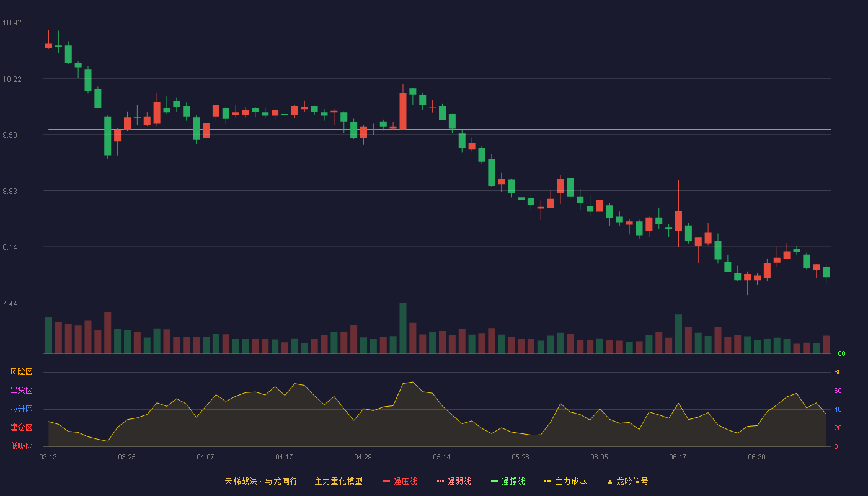
Task: Click the 06-30 date axis label
Action: 756,457
